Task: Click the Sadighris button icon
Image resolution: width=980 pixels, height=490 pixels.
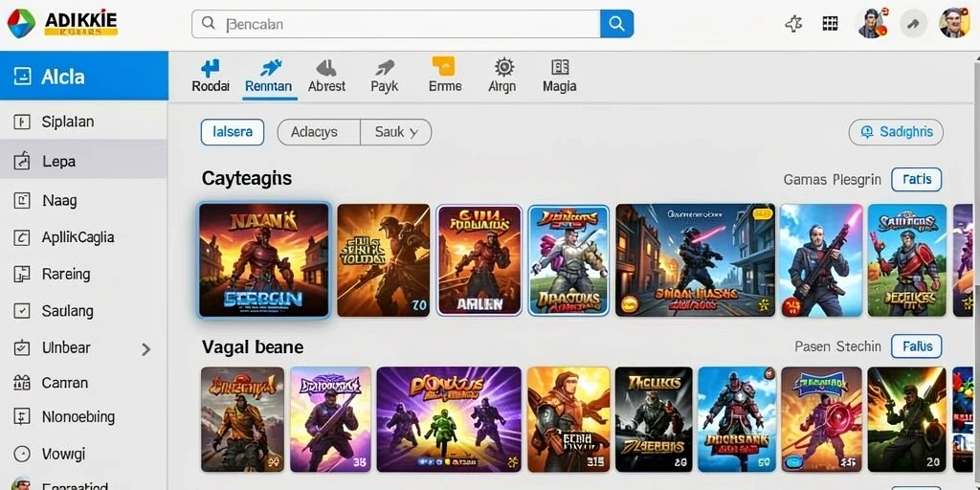Action: [x=867, y=132]
